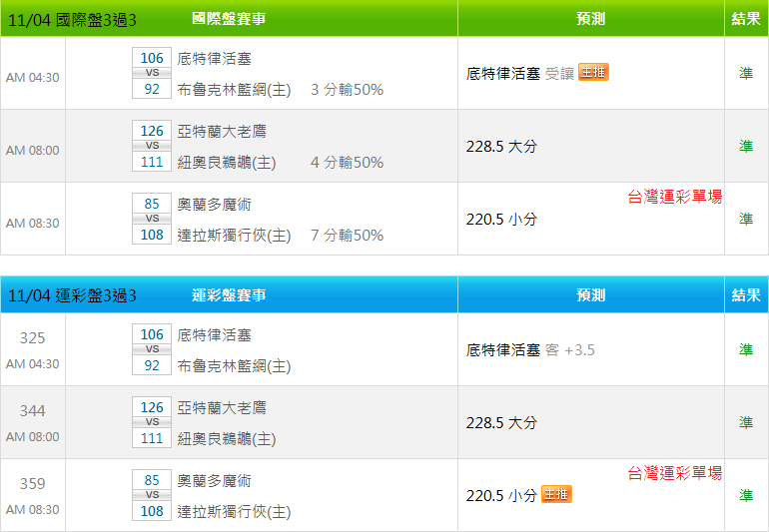The width and height of the screenshot is (769, 532).
Task: Click the 4 分輸50% handicap text
Action: click(348, 163)
